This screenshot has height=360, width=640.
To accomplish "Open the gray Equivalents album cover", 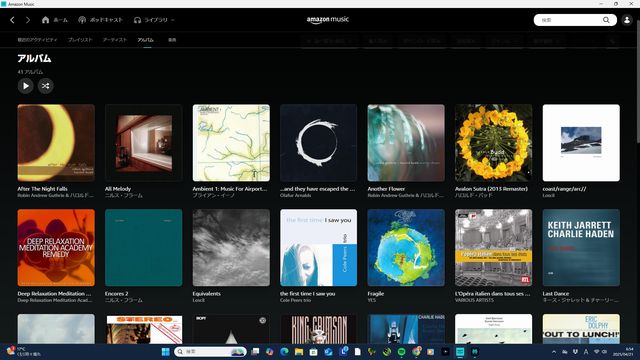I will (x=231, y=247).
